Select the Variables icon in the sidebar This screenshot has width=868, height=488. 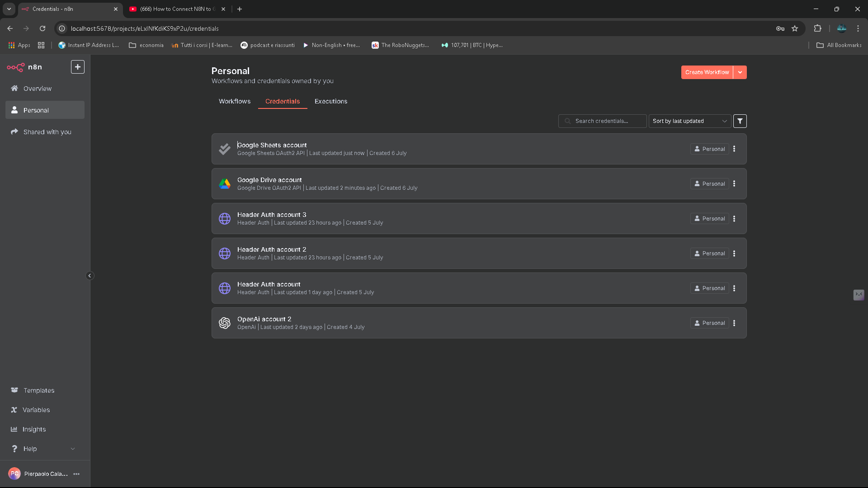(14, 409)
